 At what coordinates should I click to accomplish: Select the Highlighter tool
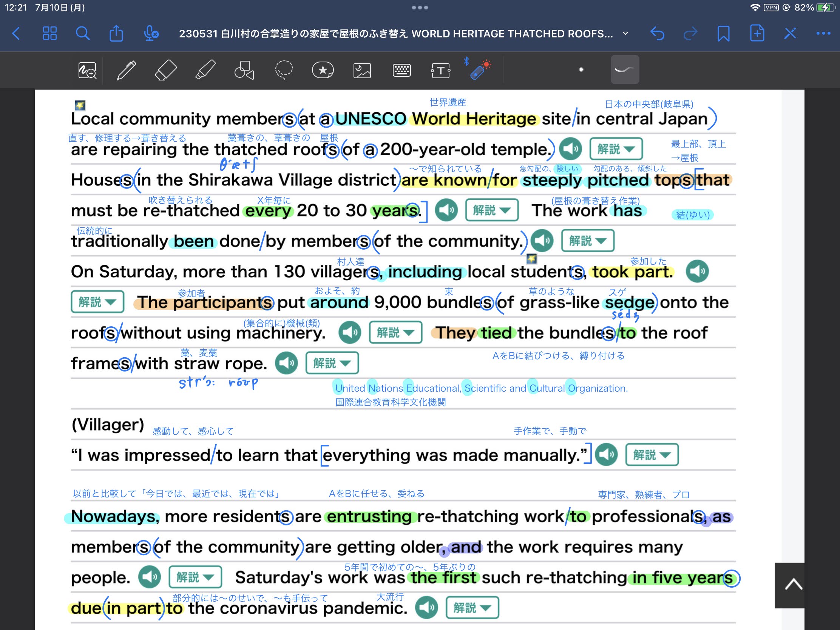coord(205,70)
